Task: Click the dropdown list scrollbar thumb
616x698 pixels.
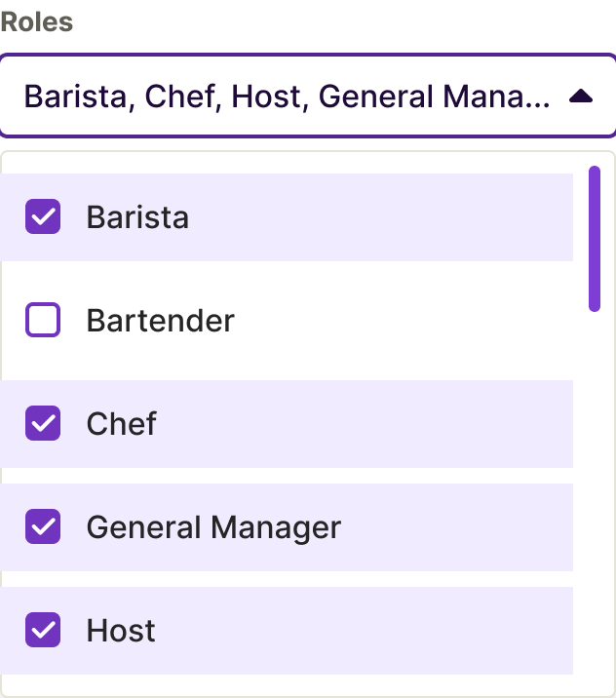Action: 594,239
